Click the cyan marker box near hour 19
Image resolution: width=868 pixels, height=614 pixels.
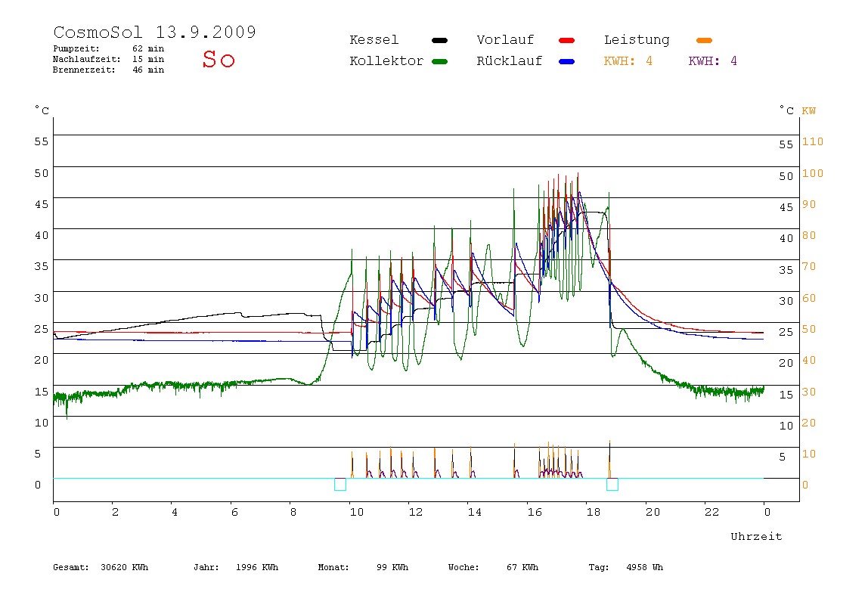pos(612,485)
